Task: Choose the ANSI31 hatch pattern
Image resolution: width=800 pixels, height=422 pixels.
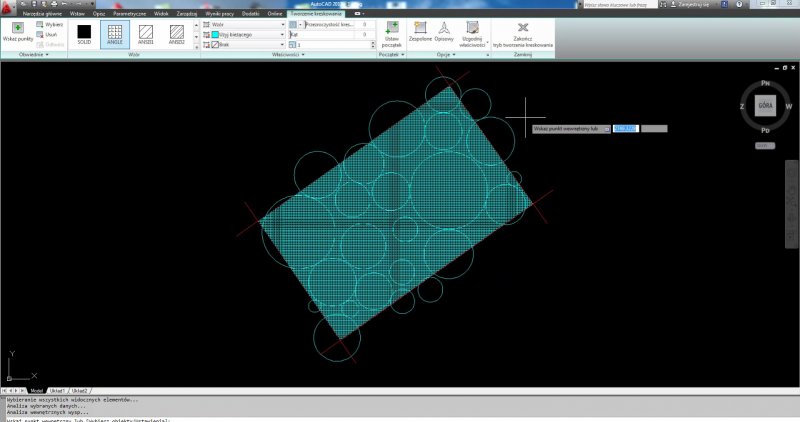Action: 146,33
